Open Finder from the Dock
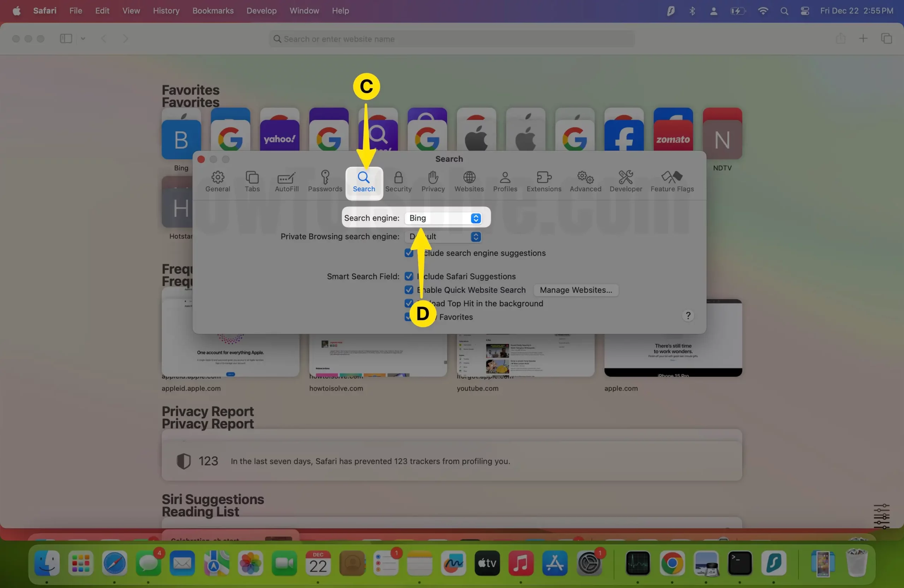The image size is (904, 588). pyautogui.click(x=47, y=563)
